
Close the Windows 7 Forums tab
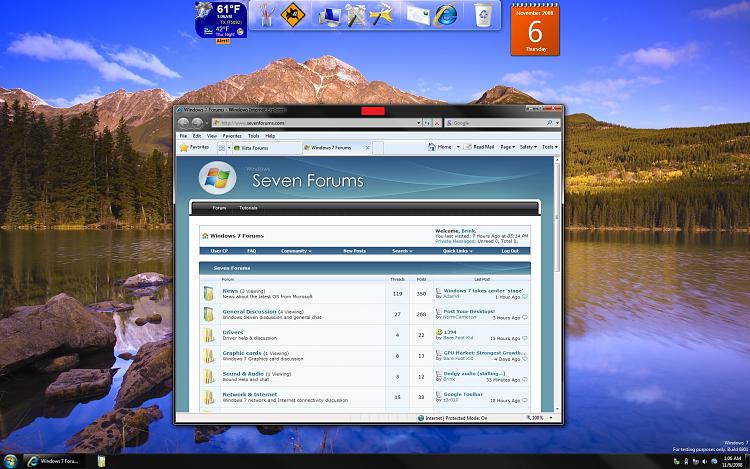(367, 148)
